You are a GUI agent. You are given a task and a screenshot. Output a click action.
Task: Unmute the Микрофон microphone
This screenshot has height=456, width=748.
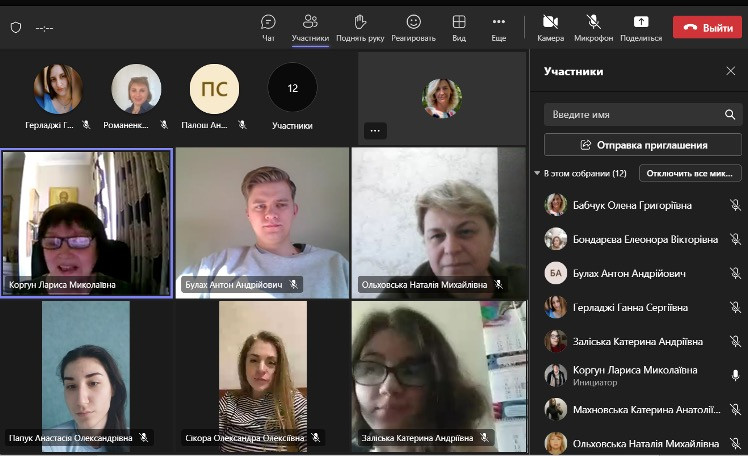[593, 28]
